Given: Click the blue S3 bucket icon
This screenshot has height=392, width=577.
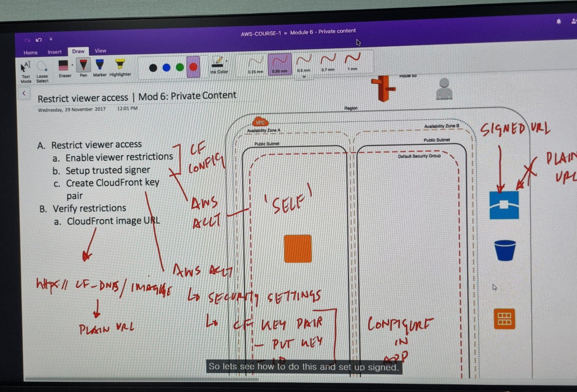Looking at the screenshot, I should (x=505, y=250).
